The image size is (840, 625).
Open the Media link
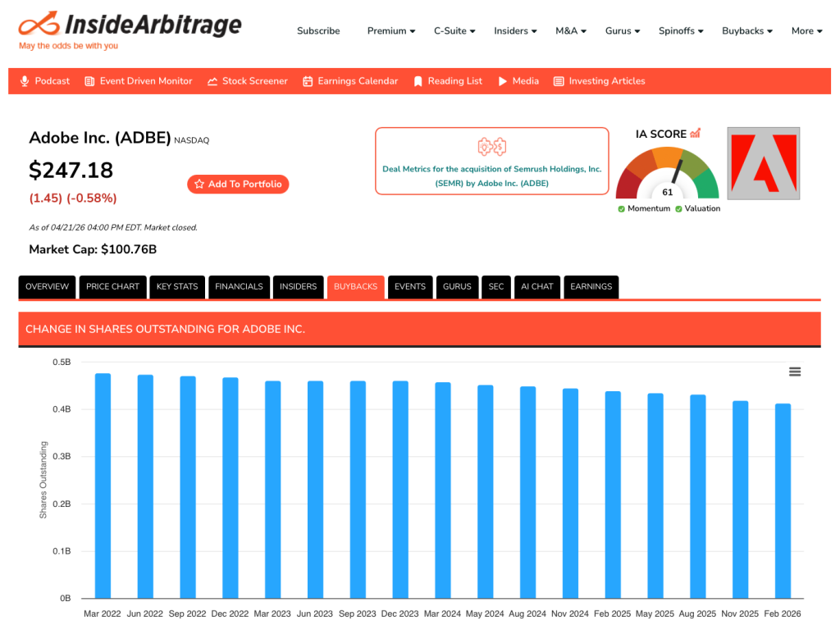[x=526, y=81]
